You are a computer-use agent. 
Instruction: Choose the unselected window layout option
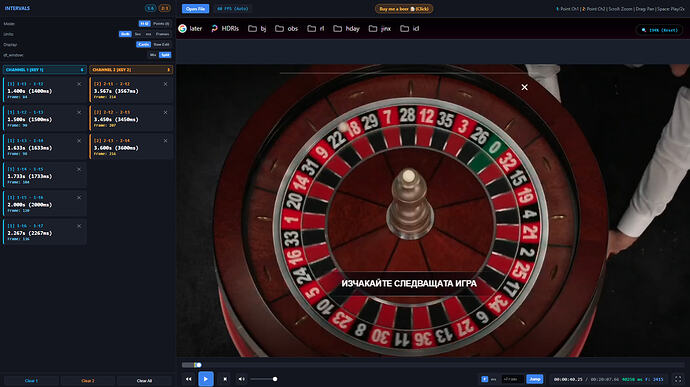pyautogui.click(x=153, y=55)
